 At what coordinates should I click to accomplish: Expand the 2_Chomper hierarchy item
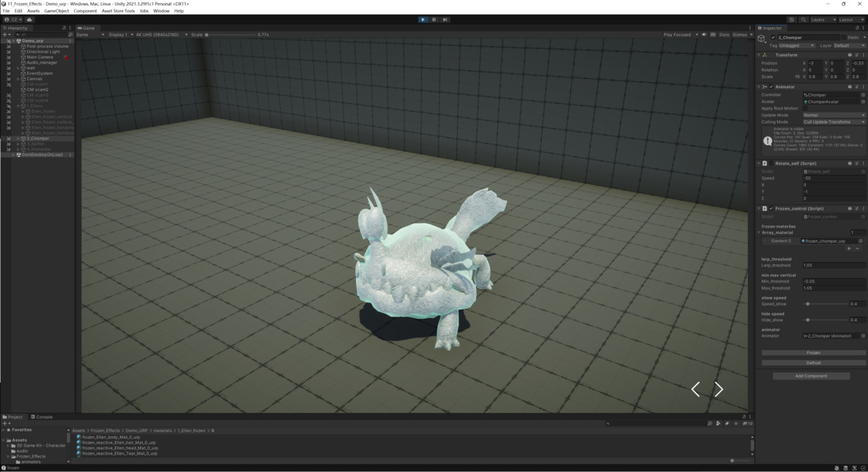click(18, 138)
